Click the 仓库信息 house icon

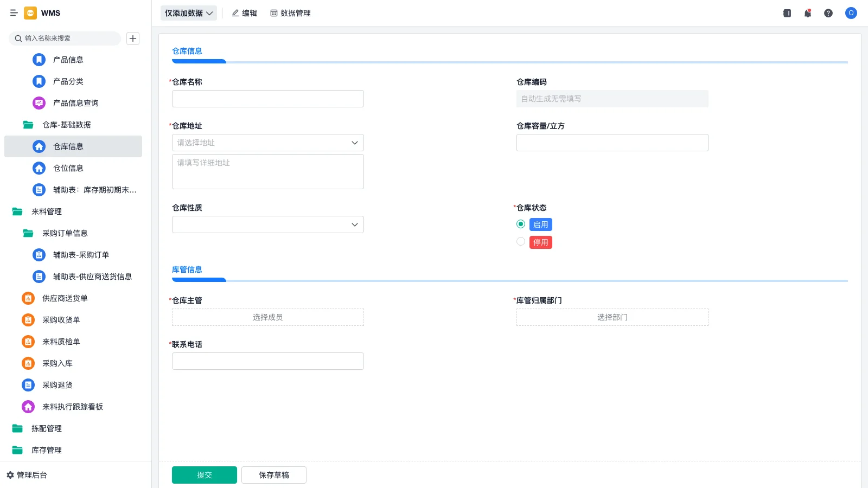coord(39,146)
